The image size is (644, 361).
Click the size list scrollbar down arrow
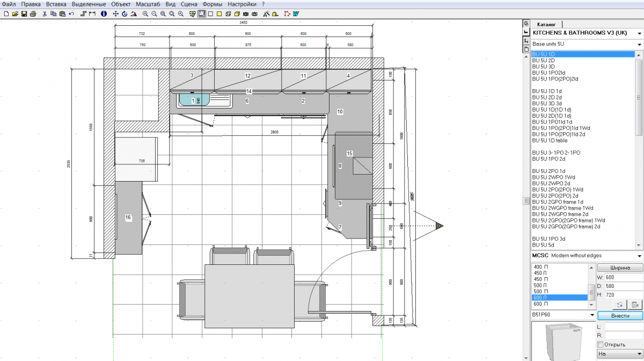coord(591,305)
